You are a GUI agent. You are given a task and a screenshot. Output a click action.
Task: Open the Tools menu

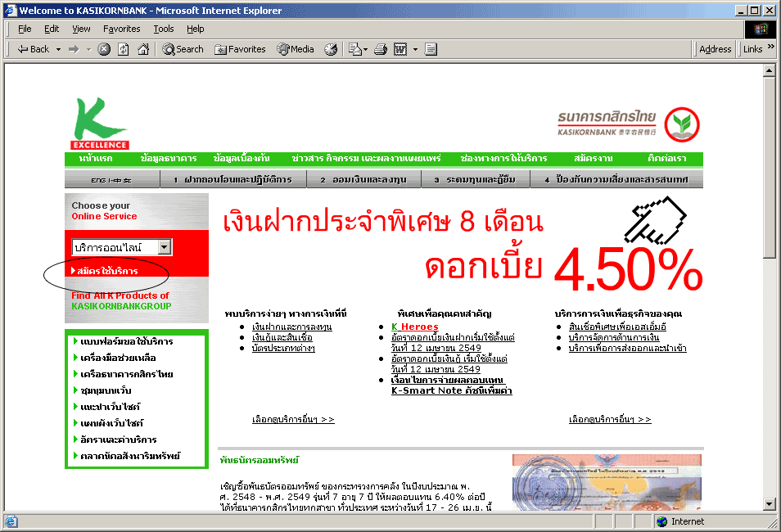pos(164,29)
